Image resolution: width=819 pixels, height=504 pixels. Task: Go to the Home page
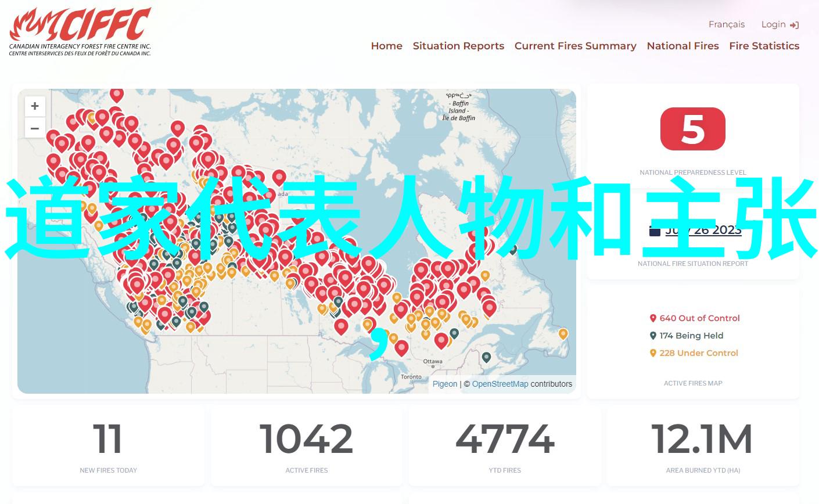click(386, 46)
